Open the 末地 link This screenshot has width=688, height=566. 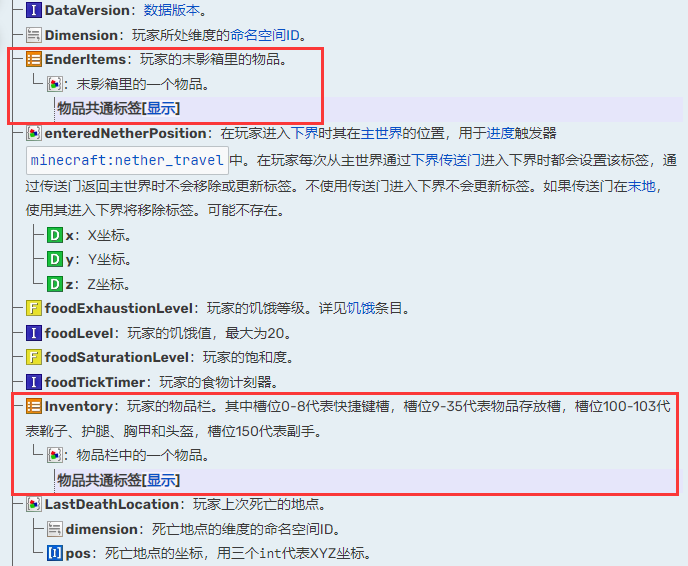641,186
